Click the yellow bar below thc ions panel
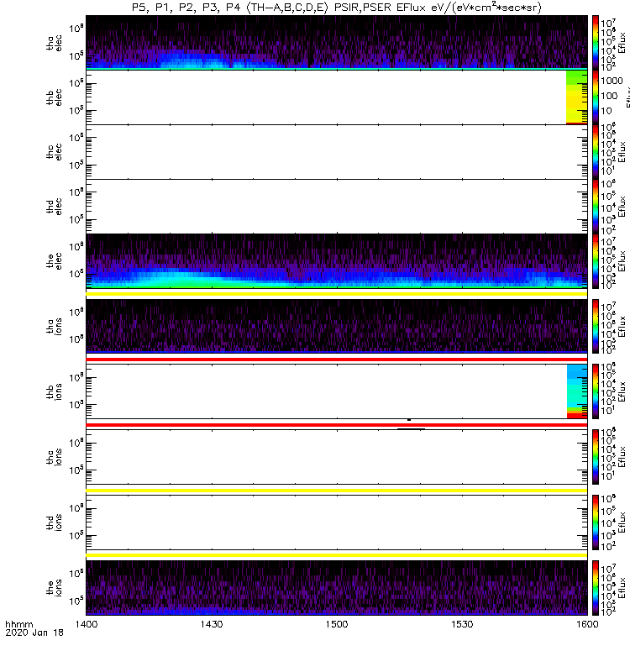Image resolution: width=630 pixels, height=672 pixels. 337,491
